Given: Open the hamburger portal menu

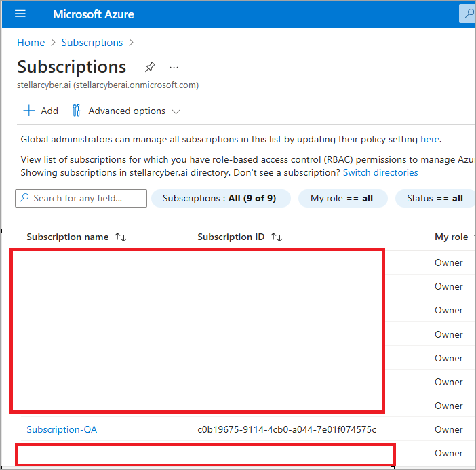Looking at the screenshot, I should pos(20,14).
